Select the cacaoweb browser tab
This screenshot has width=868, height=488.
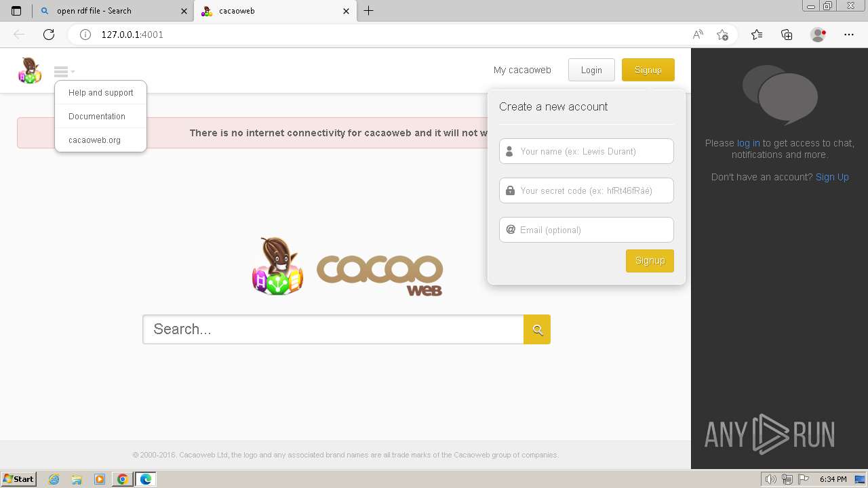275,11
